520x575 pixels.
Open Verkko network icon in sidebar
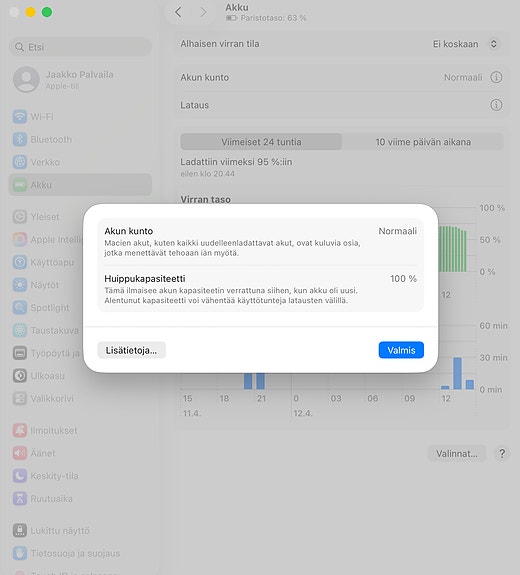coord(20,162)
